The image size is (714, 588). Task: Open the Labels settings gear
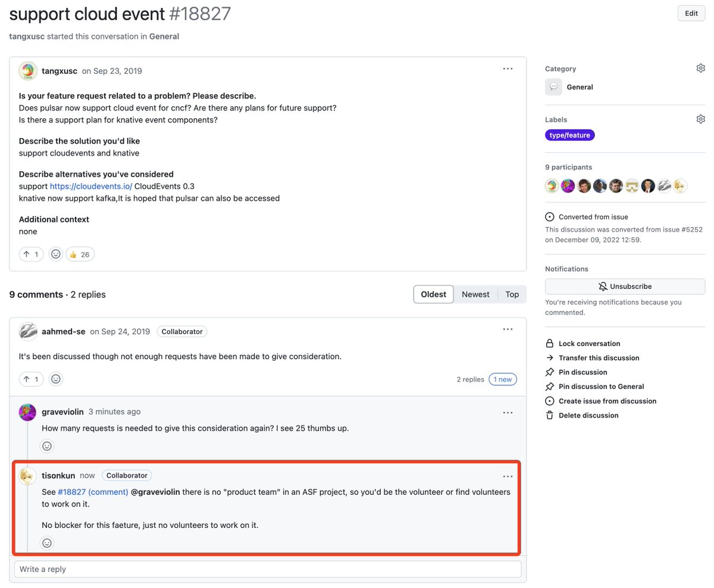click(700, 118)
